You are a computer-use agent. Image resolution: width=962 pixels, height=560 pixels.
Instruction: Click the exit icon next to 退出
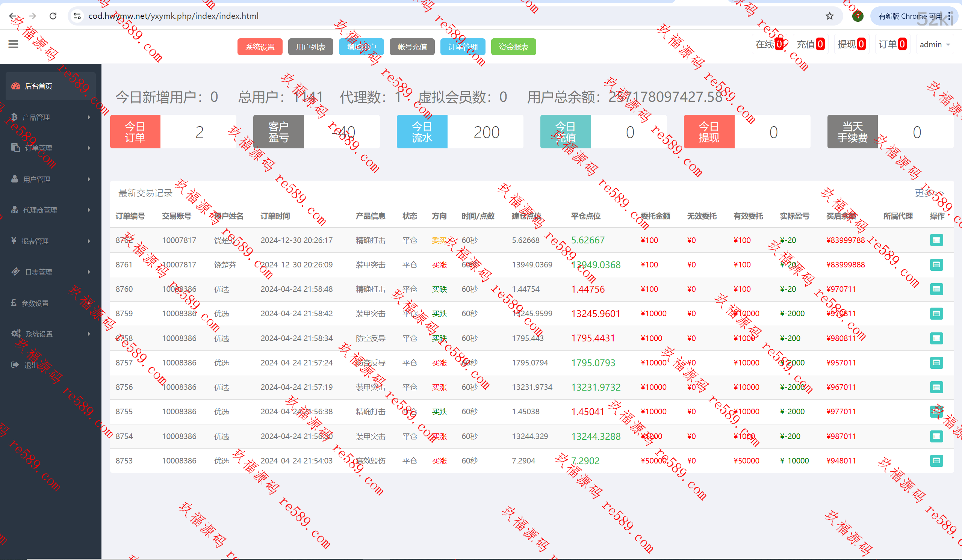[x=15, y=365]
